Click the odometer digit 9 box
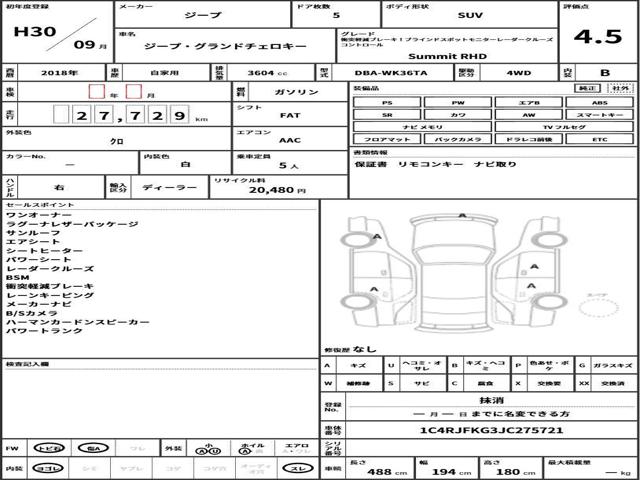 179,114
